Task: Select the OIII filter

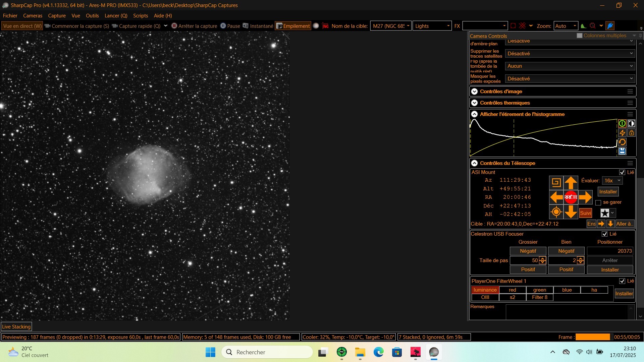Action: point(485,297)
